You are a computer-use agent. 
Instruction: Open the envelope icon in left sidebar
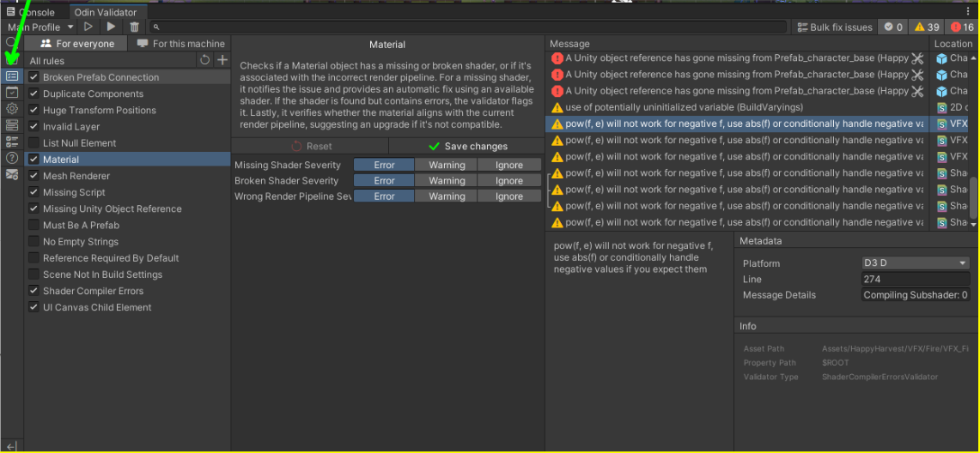tap(12, 174)
